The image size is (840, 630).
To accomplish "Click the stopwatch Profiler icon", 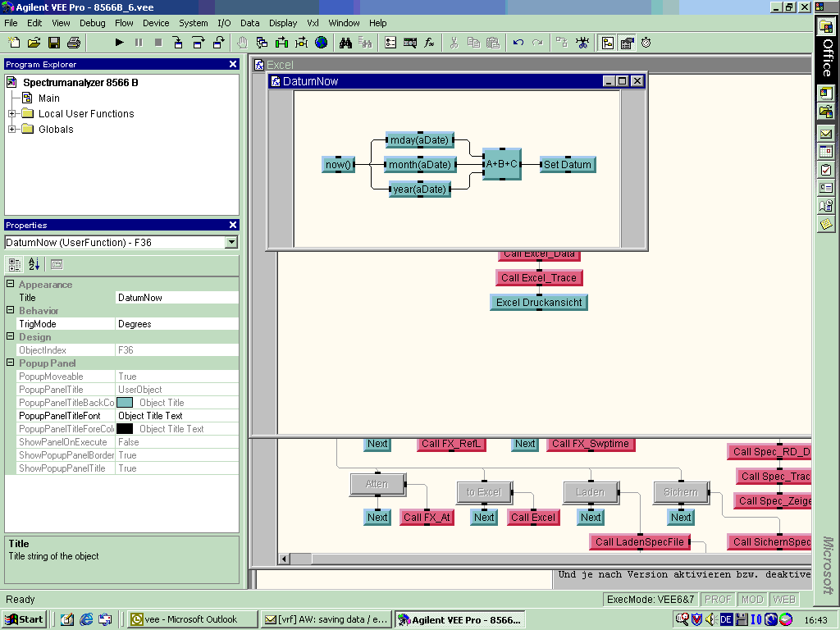I will [x=646, y=42].
